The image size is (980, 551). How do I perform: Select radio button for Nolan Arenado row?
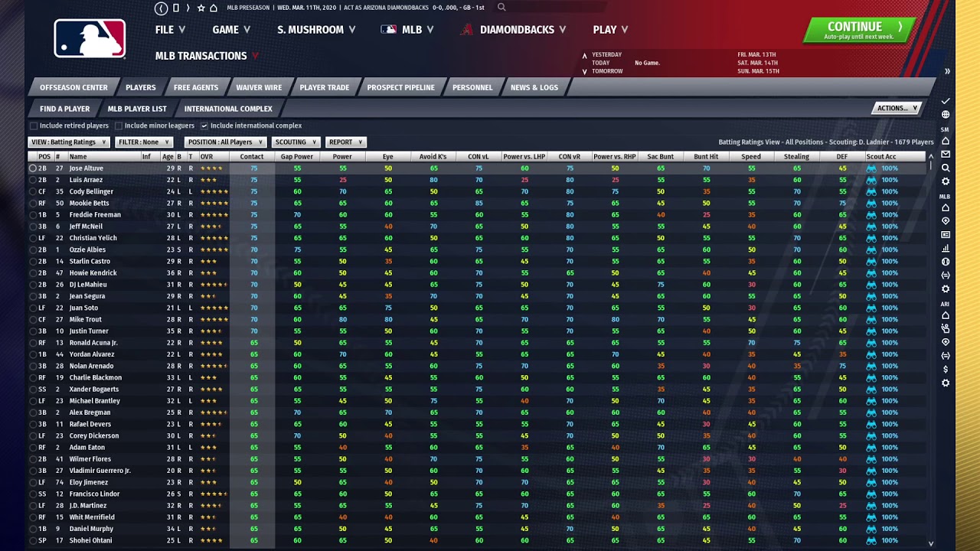(x=33, y=367)
